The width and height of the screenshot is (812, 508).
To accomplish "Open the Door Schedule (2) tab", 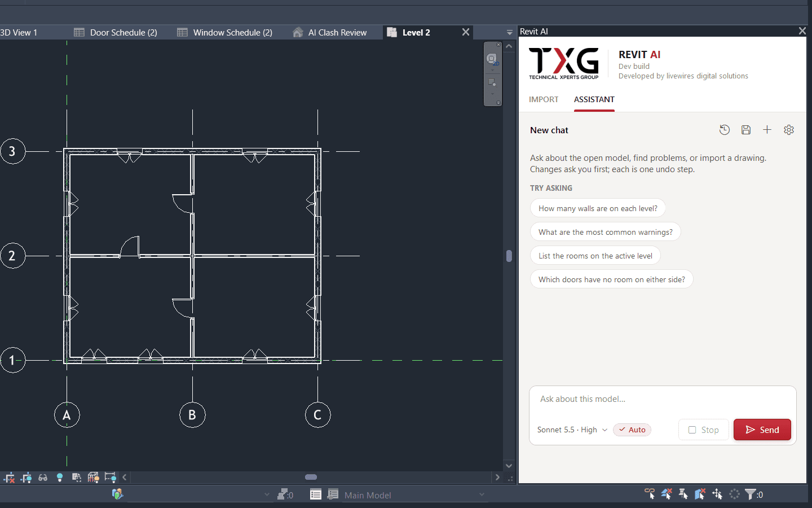I will (x=116, y=33).
